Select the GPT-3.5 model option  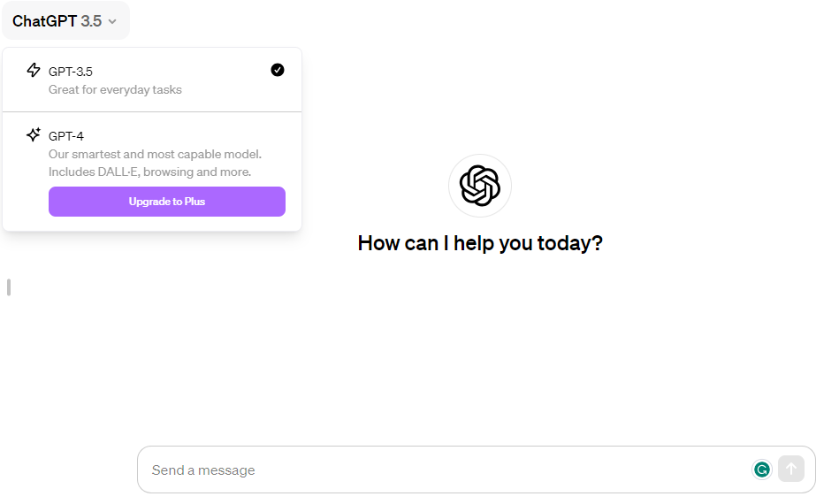(x=152, y=80)
